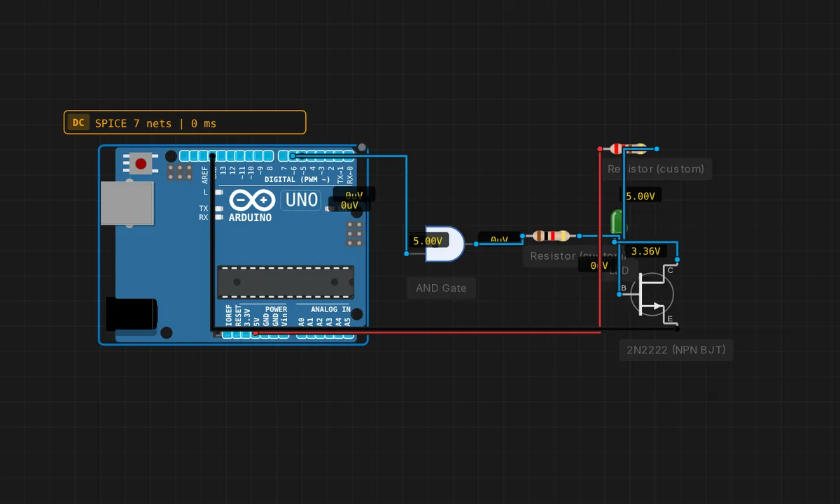
Task: Click Arduino digital pin 2
Action: [330, 156]
